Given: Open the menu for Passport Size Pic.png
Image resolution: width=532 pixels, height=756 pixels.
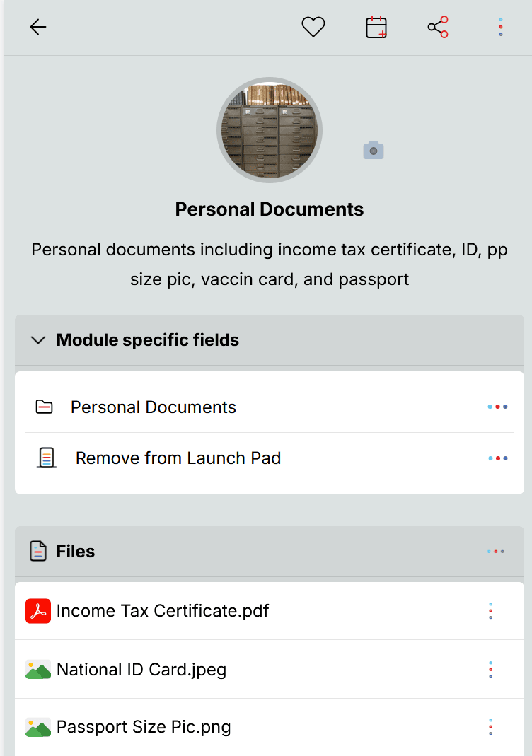Looking at the screenshot, I should [x=491, y=726].
